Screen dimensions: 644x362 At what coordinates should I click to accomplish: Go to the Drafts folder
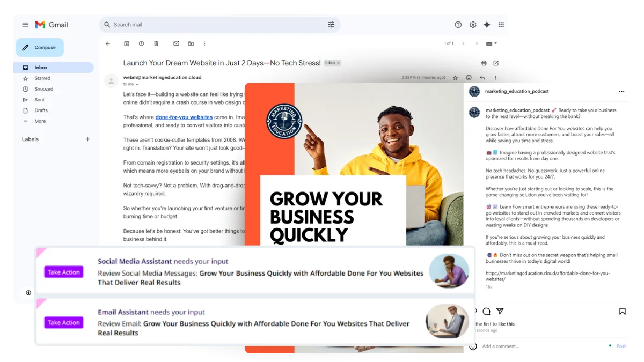click(x=41, y=110)
